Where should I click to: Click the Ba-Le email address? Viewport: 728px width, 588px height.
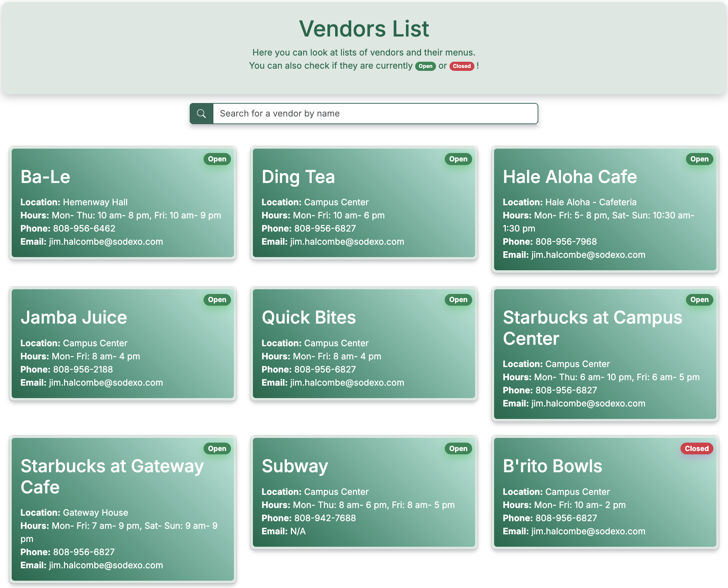coord(106,242)
